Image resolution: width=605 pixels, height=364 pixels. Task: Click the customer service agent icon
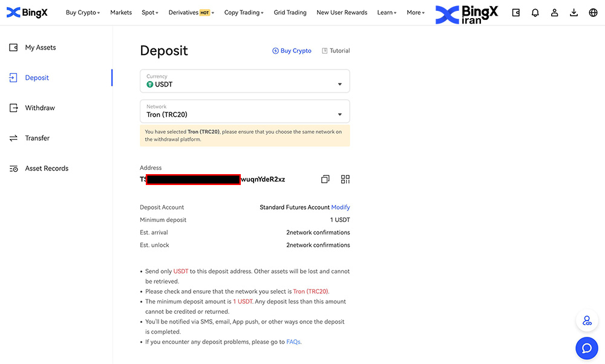[x=586, y=321]
